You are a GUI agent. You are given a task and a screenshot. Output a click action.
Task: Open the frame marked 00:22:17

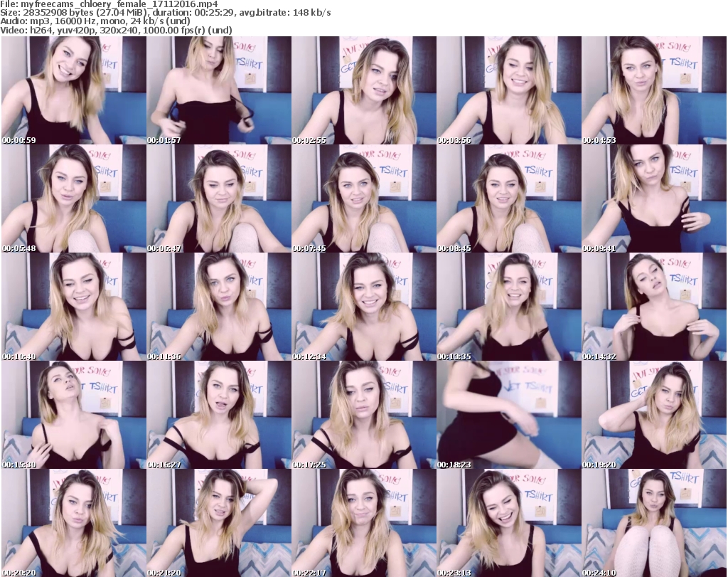pyautogui.click(x=363, y=523)
